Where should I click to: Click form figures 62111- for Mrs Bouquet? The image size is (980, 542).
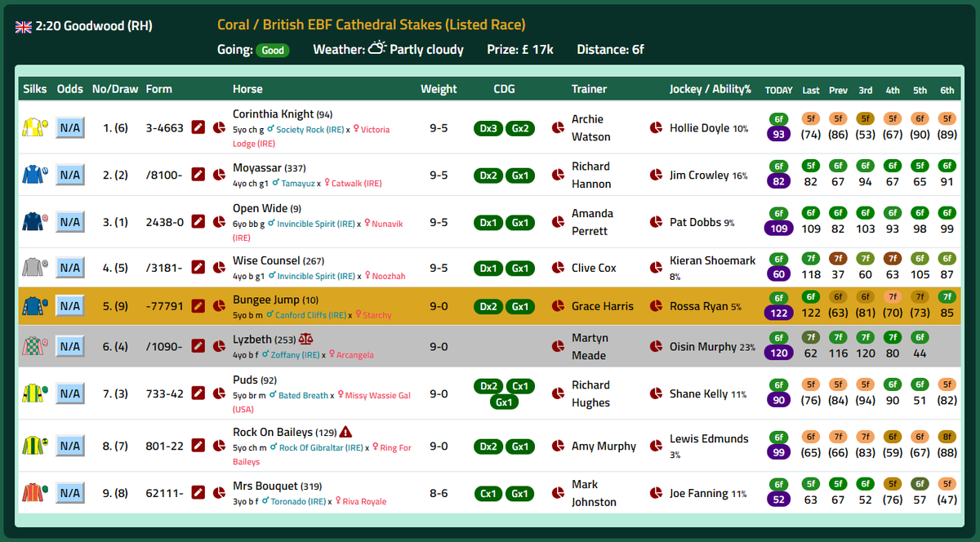(164, 493)
